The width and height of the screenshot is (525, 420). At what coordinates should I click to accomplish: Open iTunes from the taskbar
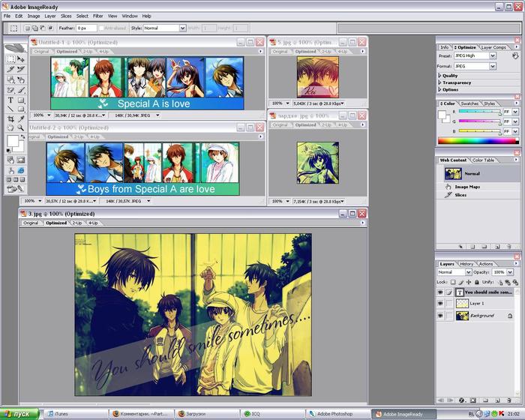76,414
